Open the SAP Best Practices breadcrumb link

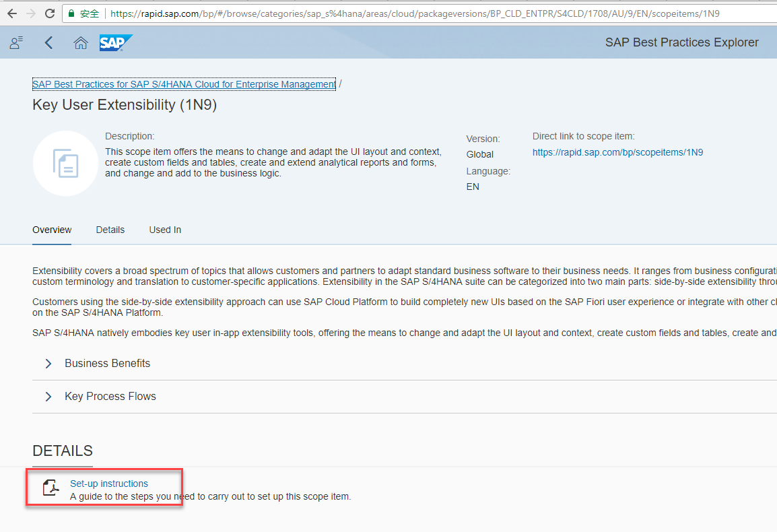coord(184,84)
